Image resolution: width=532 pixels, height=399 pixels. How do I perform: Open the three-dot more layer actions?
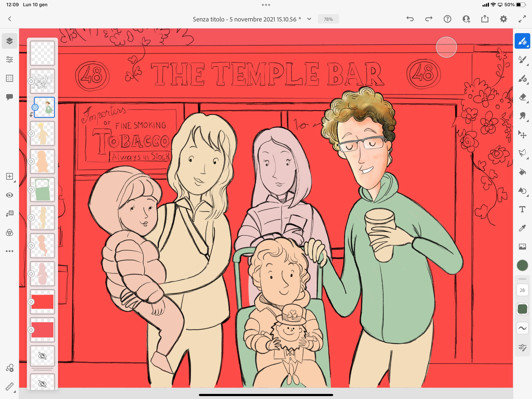tap(9, 251)
